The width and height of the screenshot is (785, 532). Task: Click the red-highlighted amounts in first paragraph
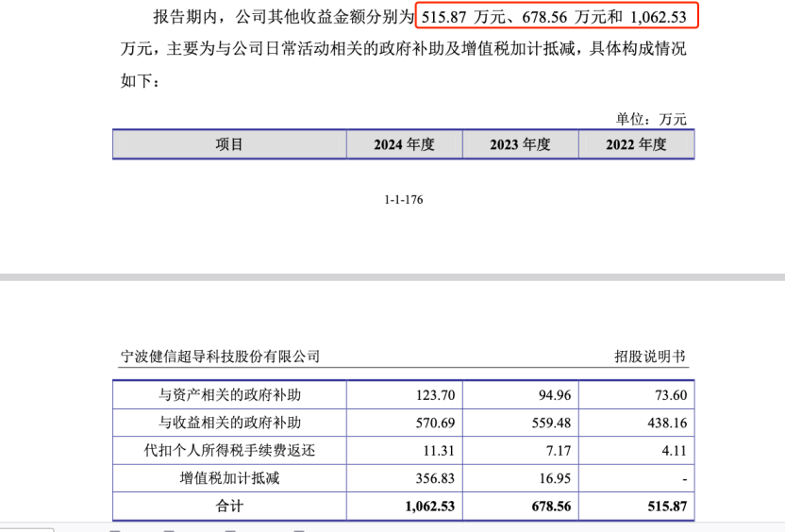pyautogui.click(x=557, y=17)
